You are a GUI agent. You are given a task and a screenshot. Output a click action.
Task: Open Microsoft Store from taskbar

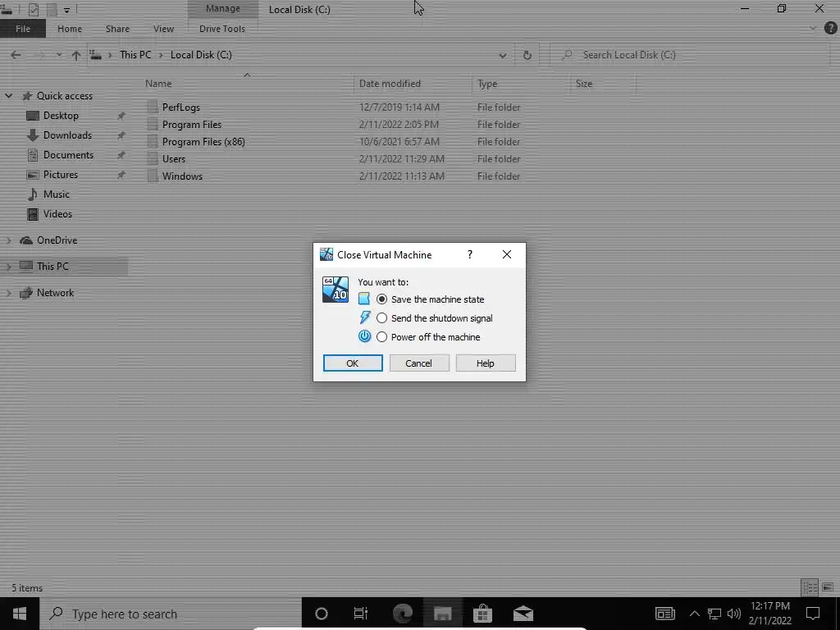point(482,614)
